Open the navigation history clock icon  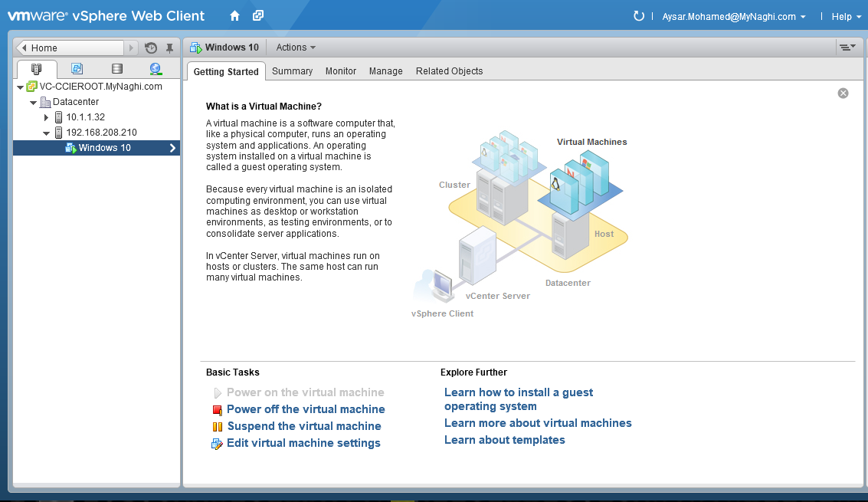pos(151,48)
